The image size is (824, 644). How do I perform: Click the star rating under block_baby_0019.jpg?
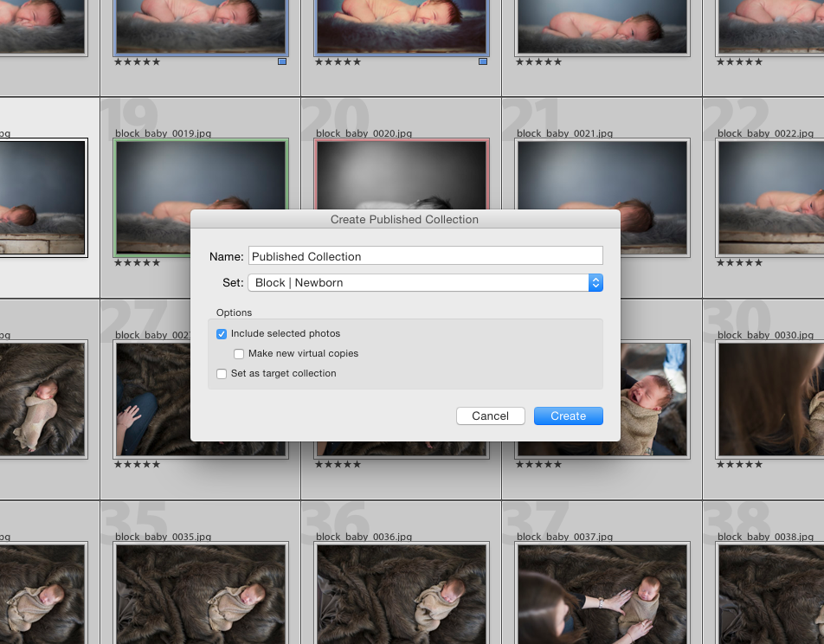[137, 263]
